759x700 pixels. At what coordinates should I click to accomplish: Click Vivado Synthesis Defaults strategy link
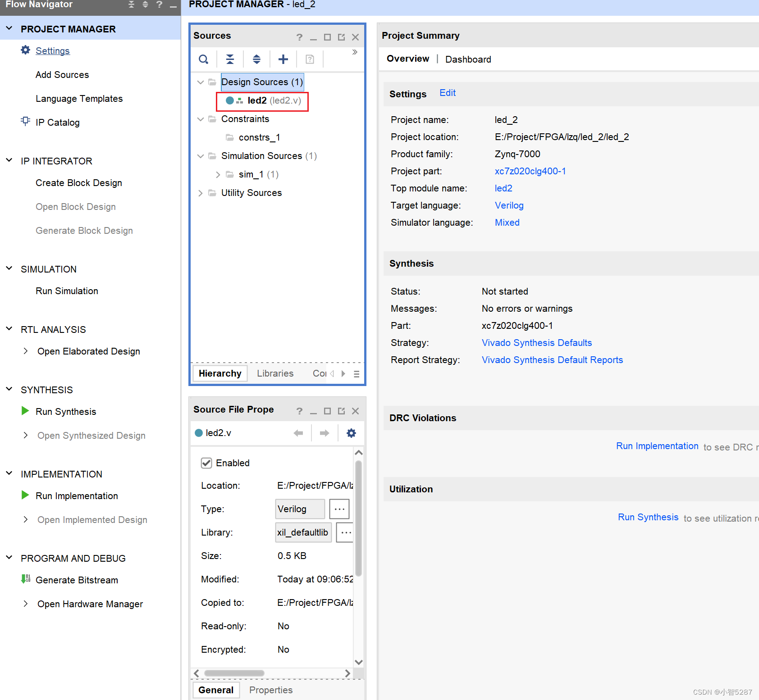coord(537,343)
